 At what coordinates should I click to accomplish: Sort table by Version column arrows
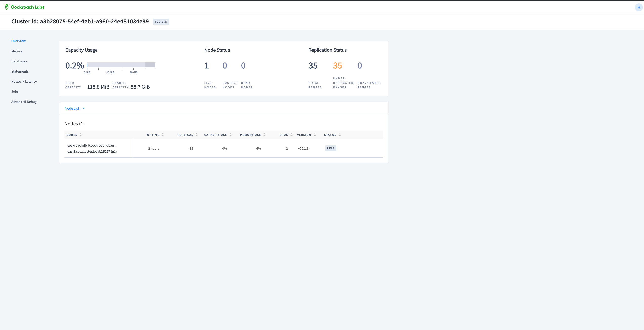click(x=315, y=135)
